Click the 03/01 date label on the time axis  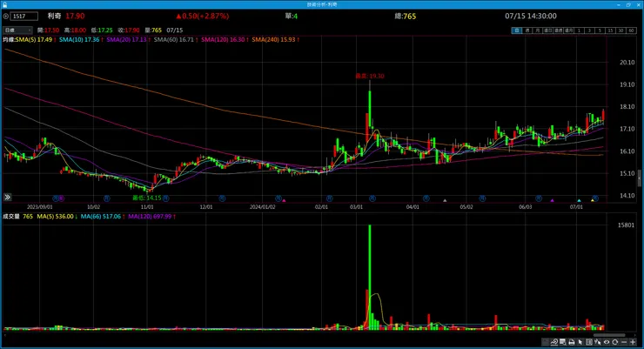point(356,207)
